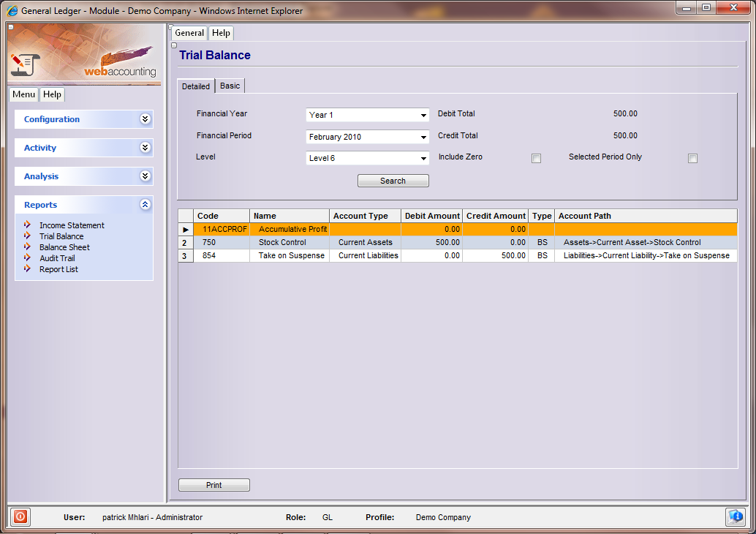
Task: Click the Internet Explorer icon in title bar
Action: (x=12, y=11)
